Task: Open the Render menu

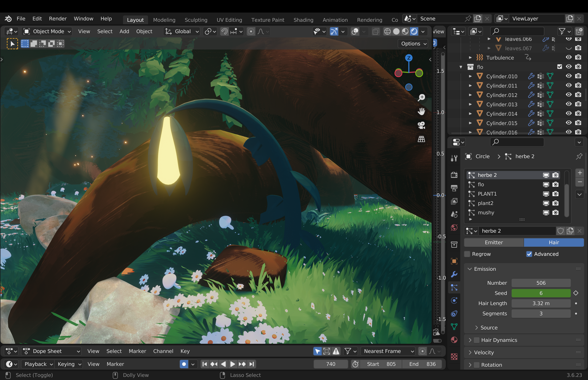Action: [58, 19]
